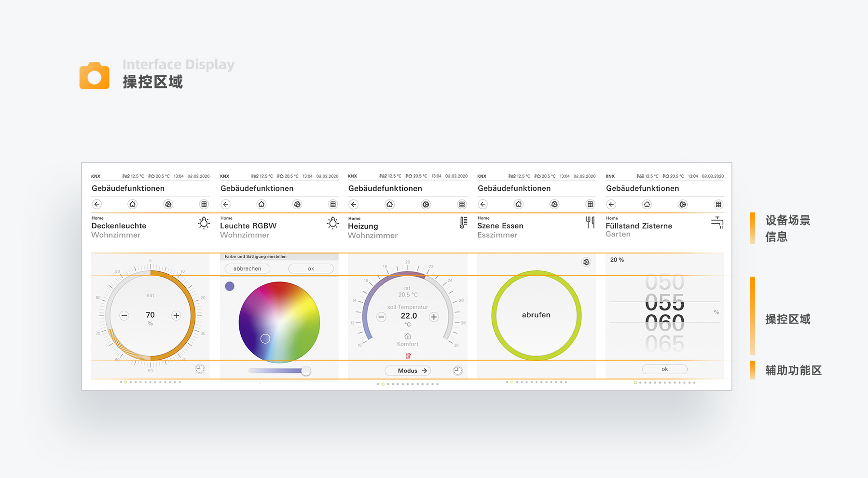868x478 pixels.
Task: Click the light bulb icon beside Deckenleuchte
Action: [204, 223]
